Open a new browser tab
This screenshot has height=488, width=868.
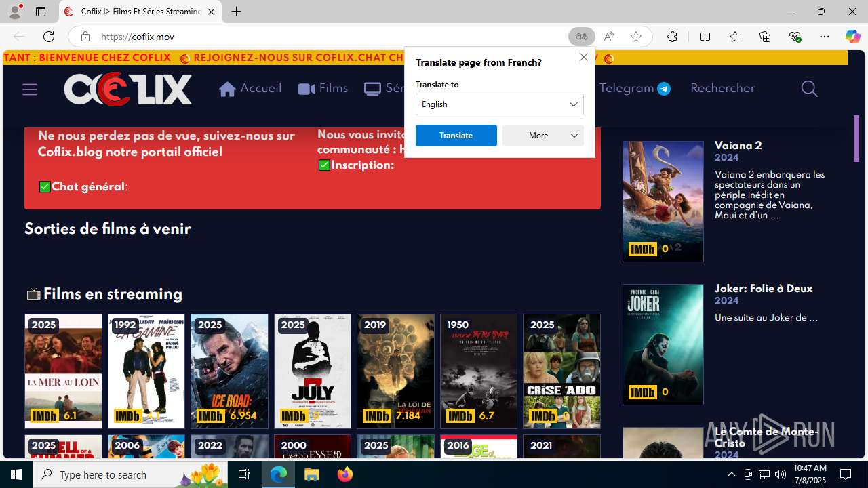[x=236, y=12]
